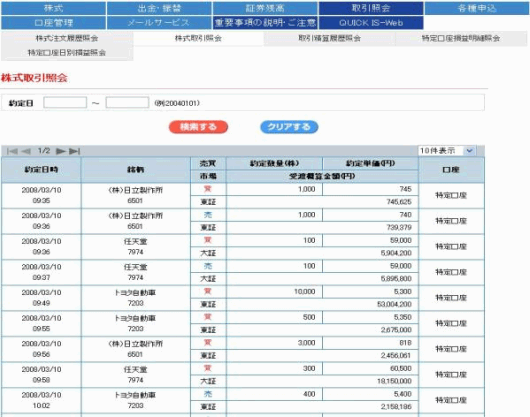Open the 口座管理 menu tab
Viewport: 530px width, 417px height.
pyautogui.click(x=53, y=23)
